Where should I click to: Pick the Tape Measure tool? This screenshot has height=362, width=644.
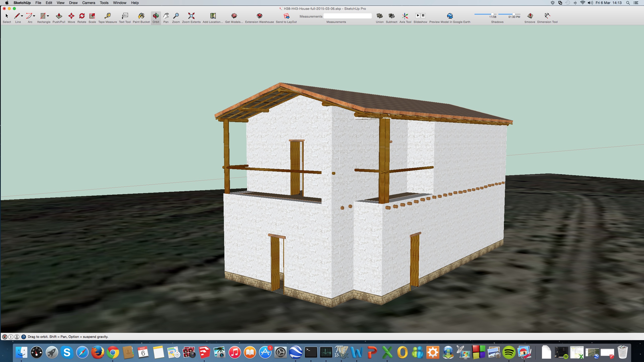point(107,16)
